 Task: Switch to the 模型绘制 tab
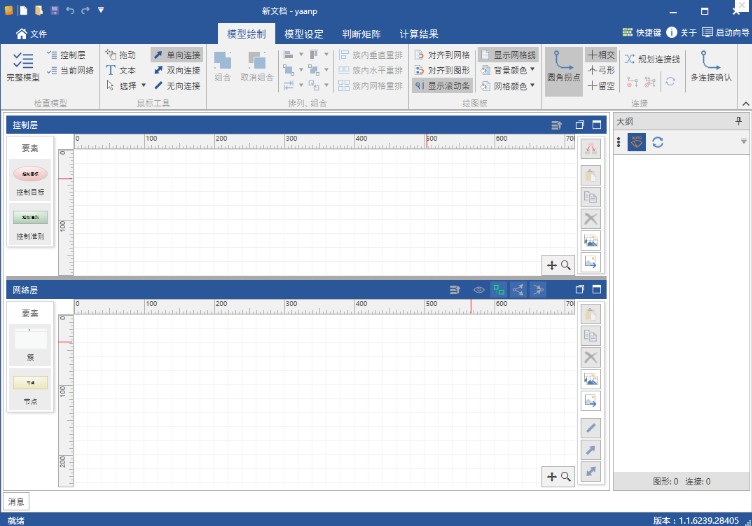pos(246,34)
